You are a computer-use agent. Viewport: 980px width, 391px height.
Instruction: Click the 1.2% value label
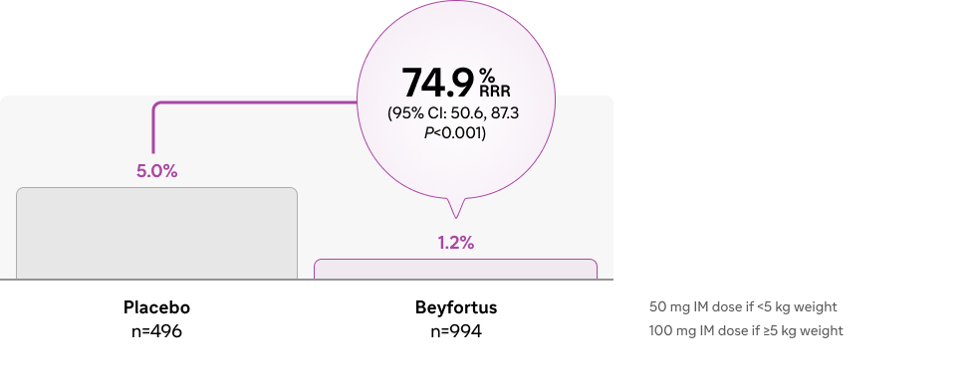(455, 243)
